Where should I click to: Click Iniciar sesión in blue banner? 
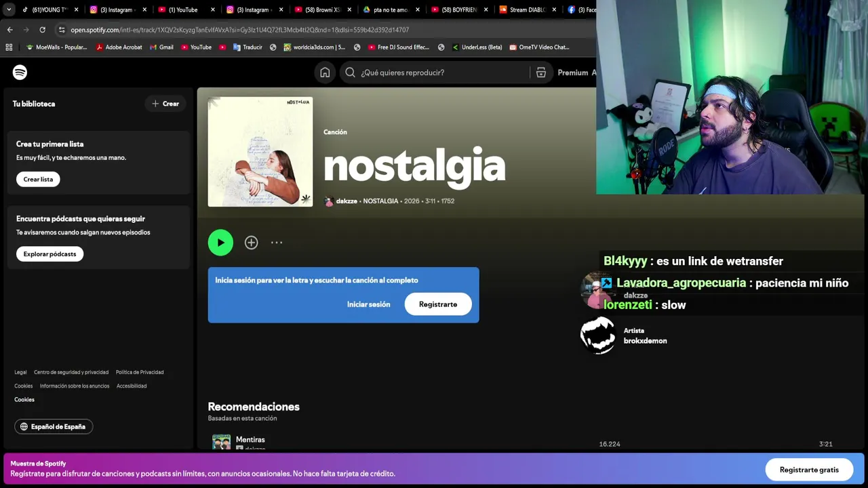click(x=368, y=304)
